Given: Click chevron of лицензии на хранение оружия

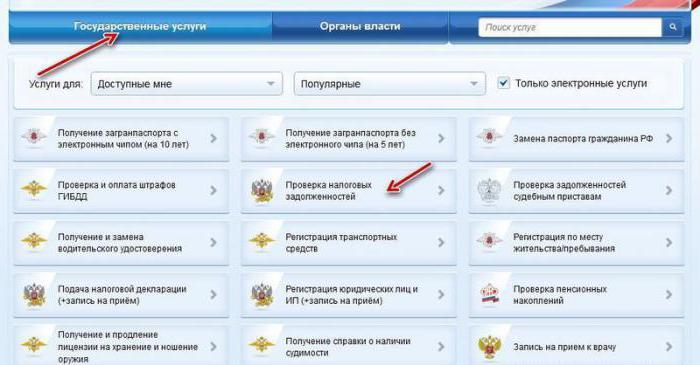Looking at the screenshot, I should pyautogui.click(x=214, y=347).
